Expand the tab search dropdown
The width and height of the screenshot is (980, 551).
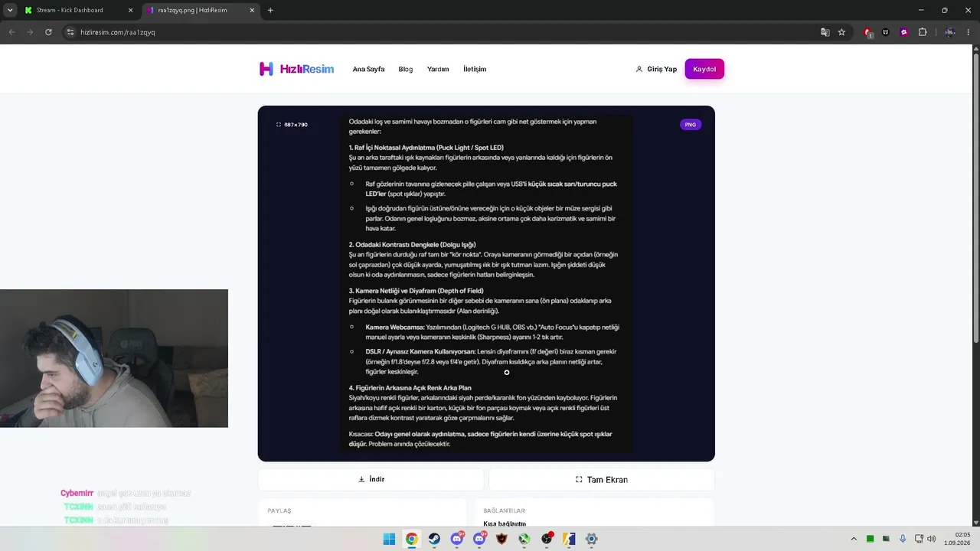pyautogui.click(x=10, y=10)
